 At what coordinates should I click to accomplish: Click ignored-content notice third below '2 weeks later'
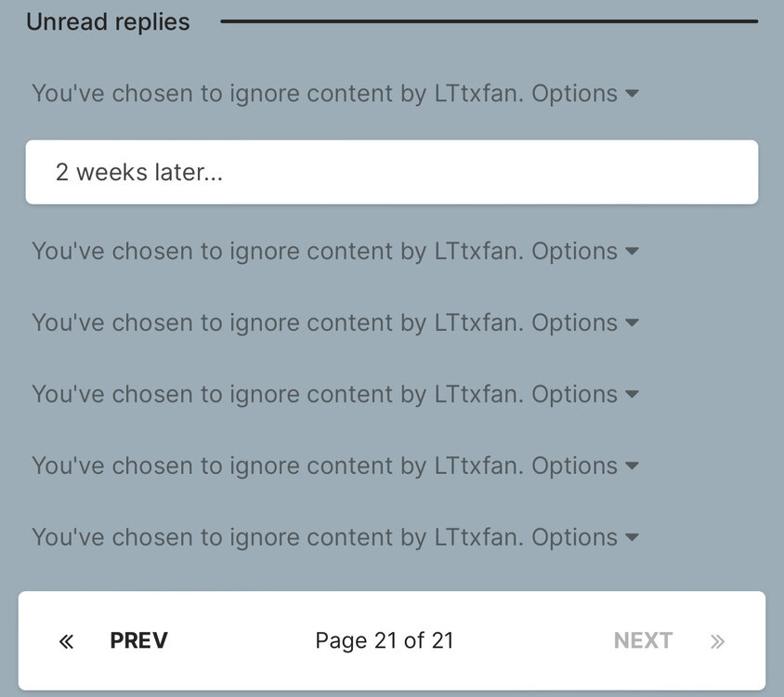pos(277,394)
